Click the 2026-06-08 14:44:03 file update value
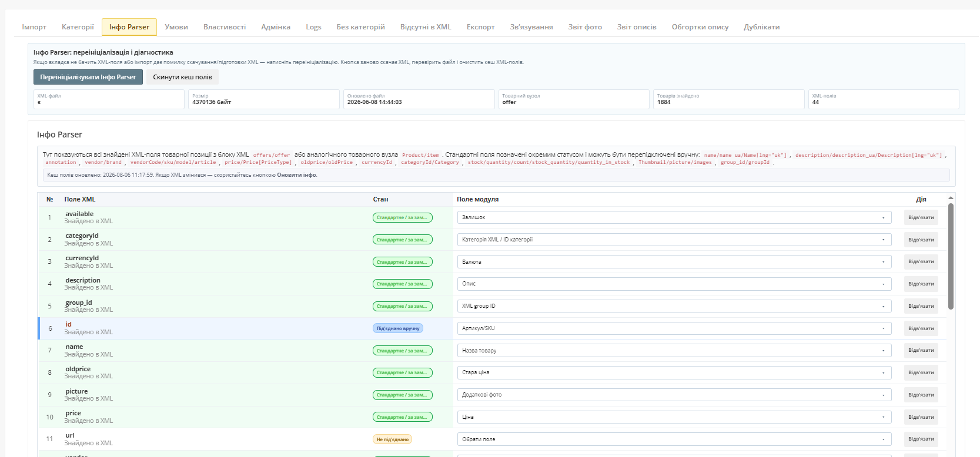The width and height of the screenshot is (980, 457). click(374, 102)
